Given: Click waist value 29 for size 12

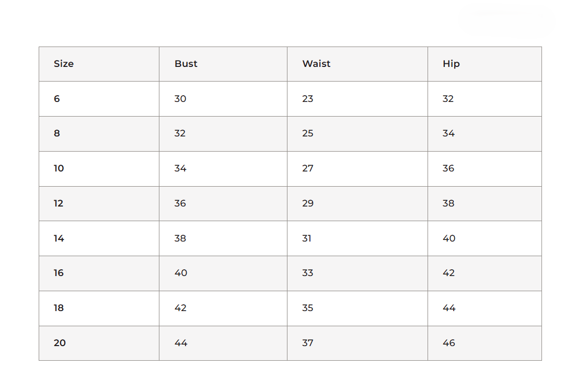Looking at the screenshot, I should pyautogui.click(x=307, y=203).
